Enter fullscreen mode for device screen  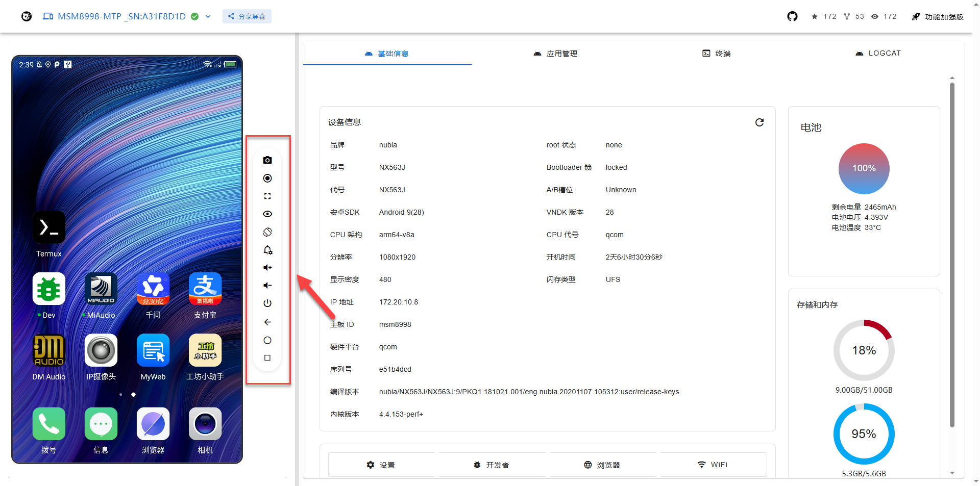[x=267, y=196]
